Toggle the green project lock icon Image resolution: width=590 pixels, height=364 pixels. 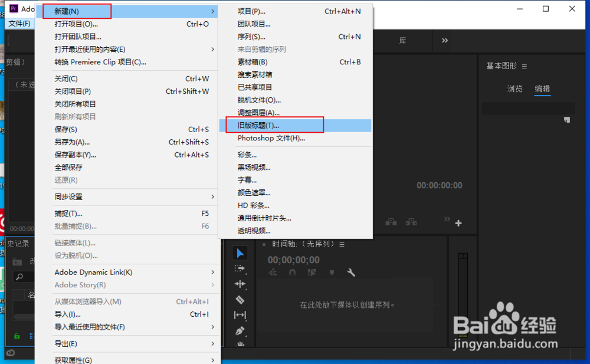click(17, 336)
